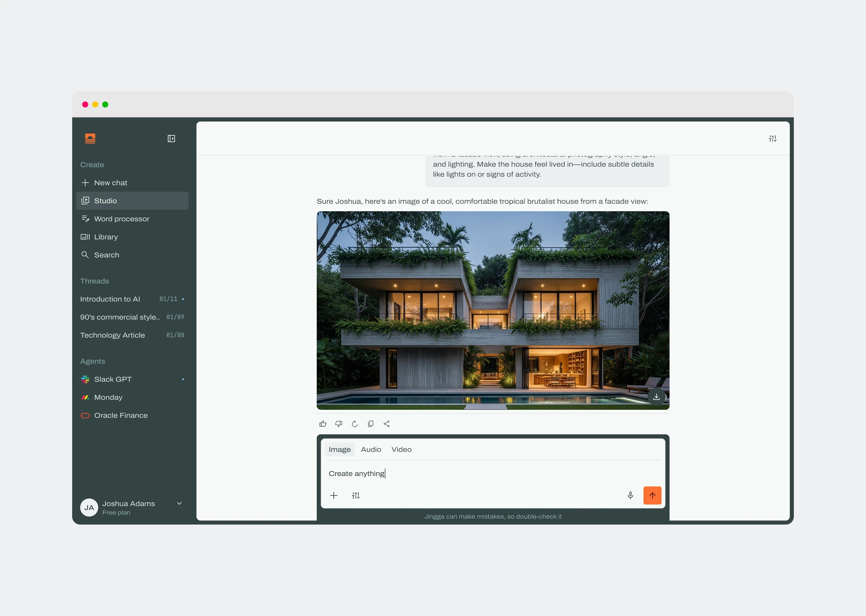Like the response with thumbs up

[323, 424]
